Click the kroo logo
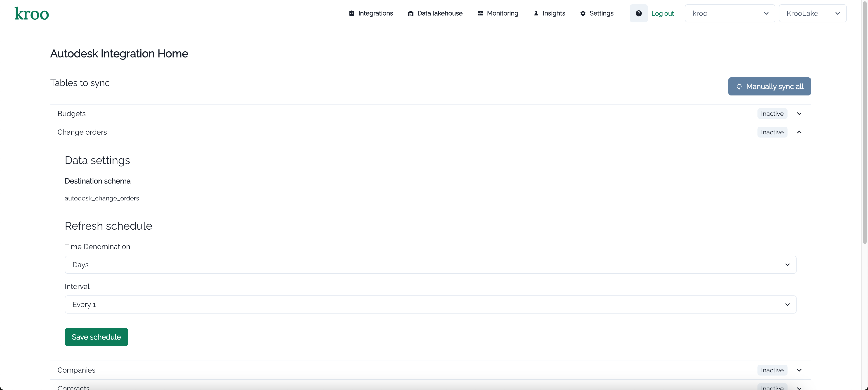 32,14
